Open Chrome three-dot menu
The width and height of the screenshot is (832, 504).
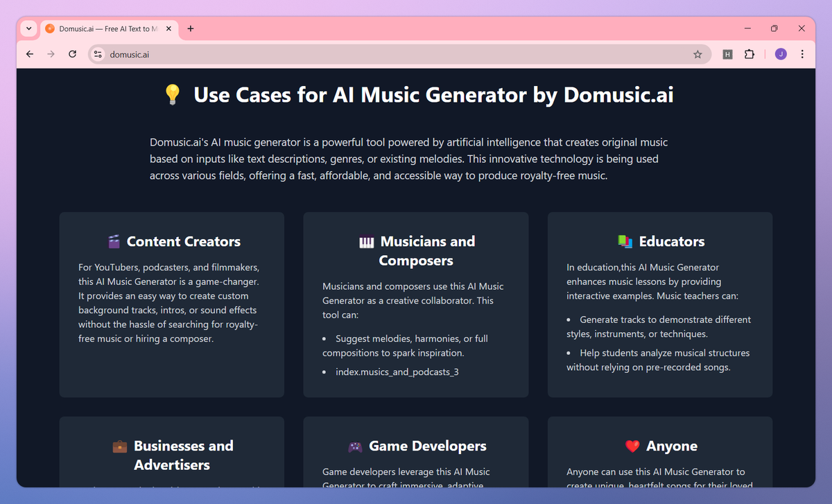coord(802,54)
